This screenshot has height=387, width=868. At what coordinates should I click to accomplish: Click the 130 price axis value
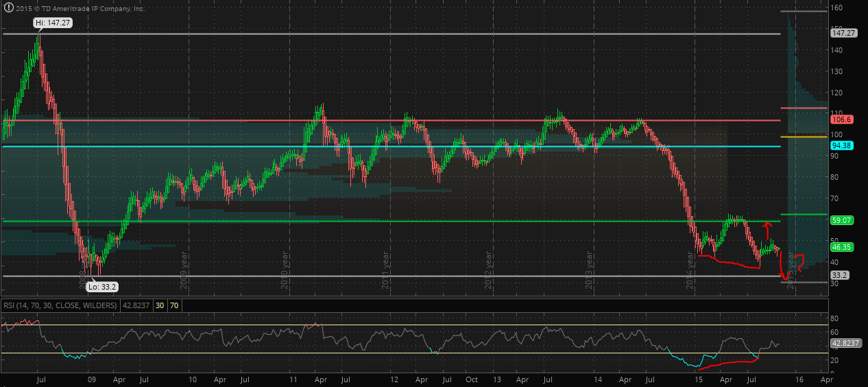tap(836, 71)
